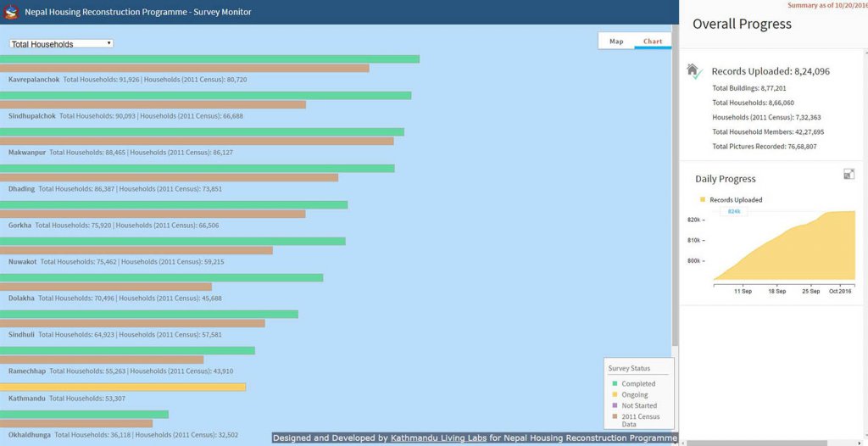Click the Ramechhap green completed bar
The height and width of the screenshot is (446, 868).
127,351
